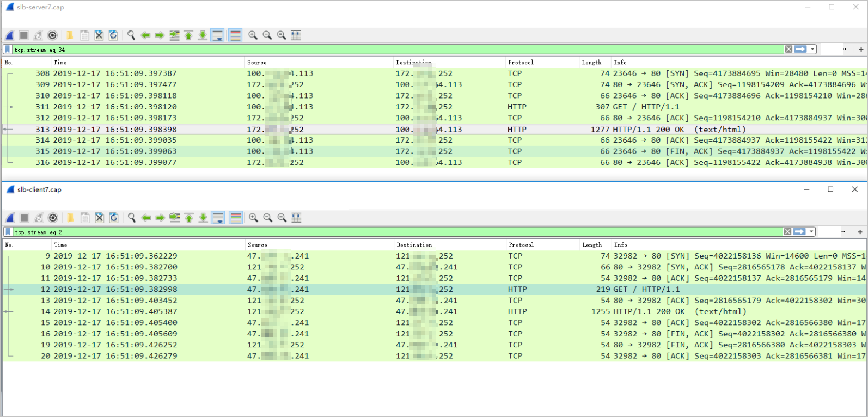Click the 'tcp.stream eq 34' filter field
The width and height of the screenshot is (868, 417).
pos(398,50)
